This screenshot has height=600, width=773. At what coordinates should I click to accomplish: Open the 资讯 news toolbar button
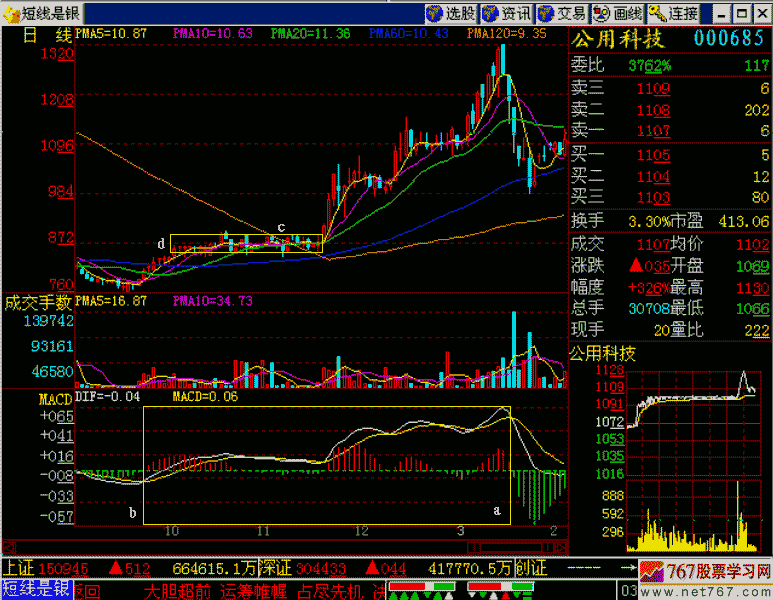tap(507, 14)
